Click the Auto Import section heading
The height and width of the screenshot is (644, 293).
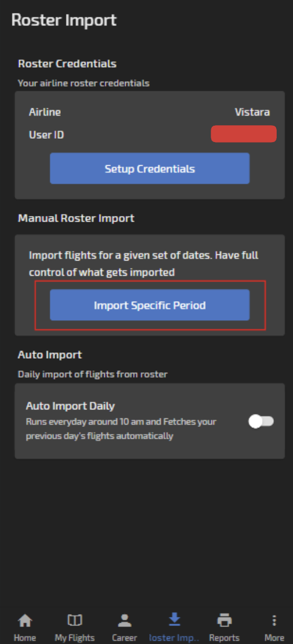click(50, 355)
